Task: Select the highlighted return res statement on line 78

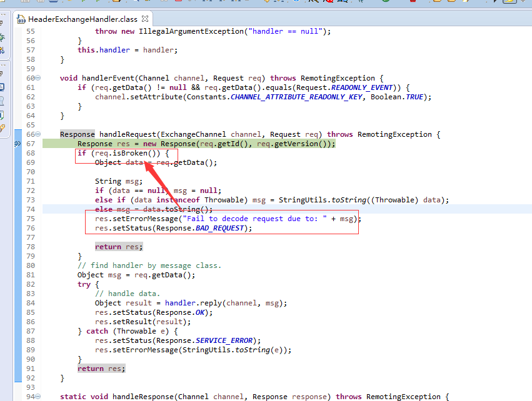Action: [118, 246]
